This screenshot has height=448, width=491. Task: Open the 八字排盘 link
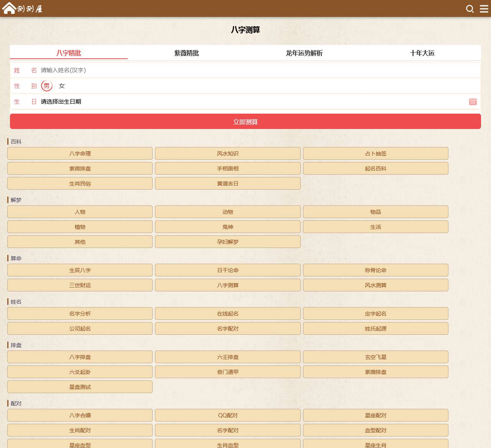tap(80, 357)
